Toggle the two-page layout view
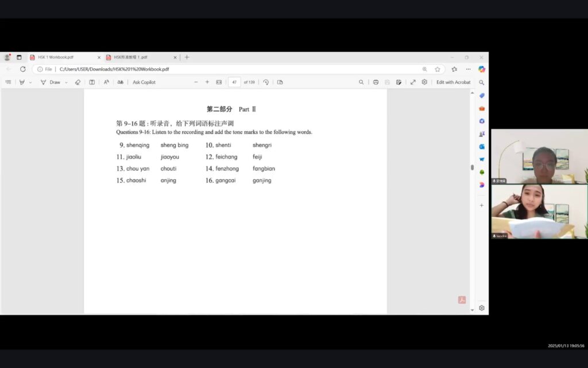 click(280, 82)
